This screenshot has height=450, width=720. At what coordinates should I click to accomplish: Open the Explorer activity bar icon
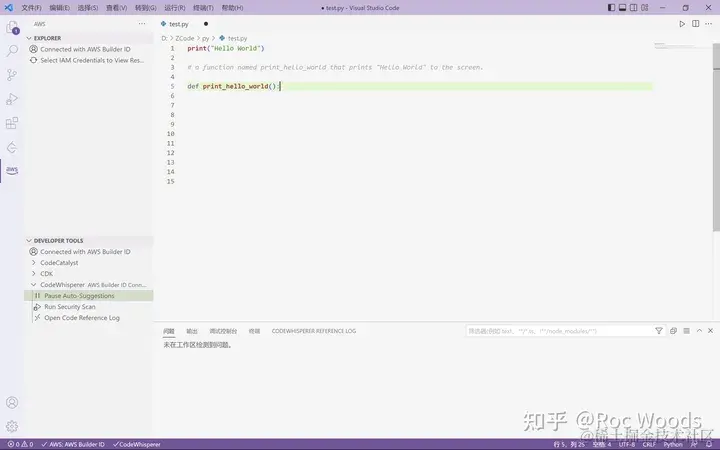[12, 28]
